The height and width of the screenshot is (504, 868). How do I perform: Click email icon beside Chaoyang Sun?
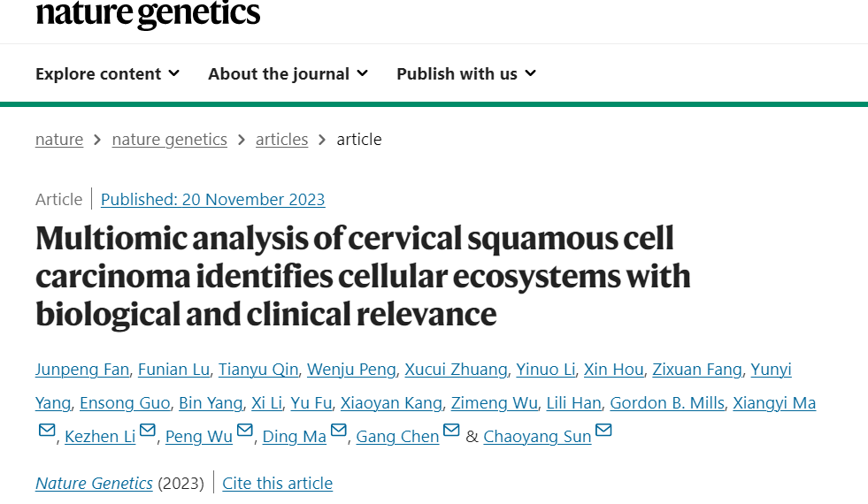coord(603,431)
